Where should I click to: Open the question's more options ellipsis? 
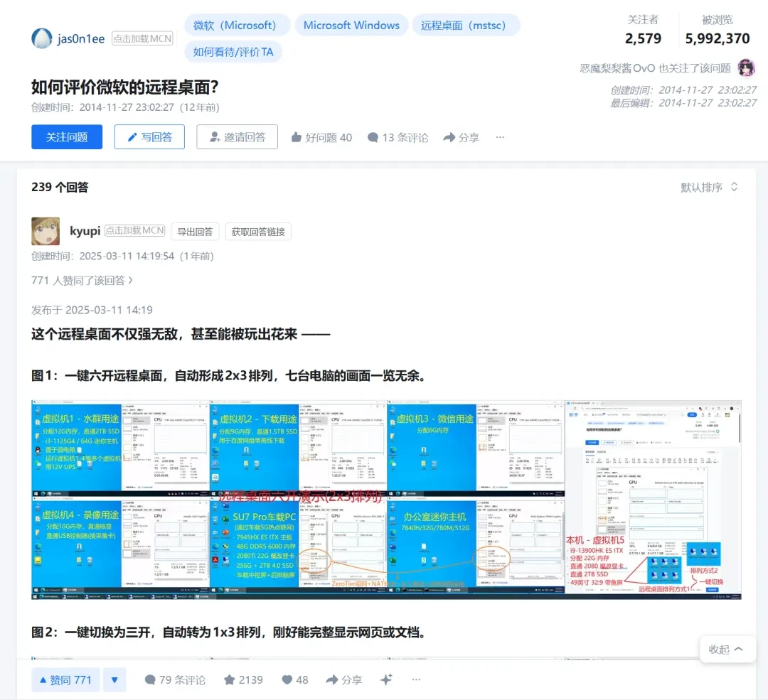(x=500, y=138)
